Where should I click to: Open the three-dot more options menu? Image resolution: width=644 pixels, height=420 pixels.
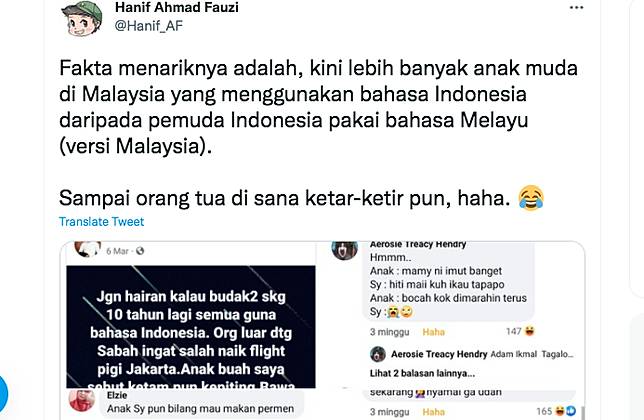point(576,8)
